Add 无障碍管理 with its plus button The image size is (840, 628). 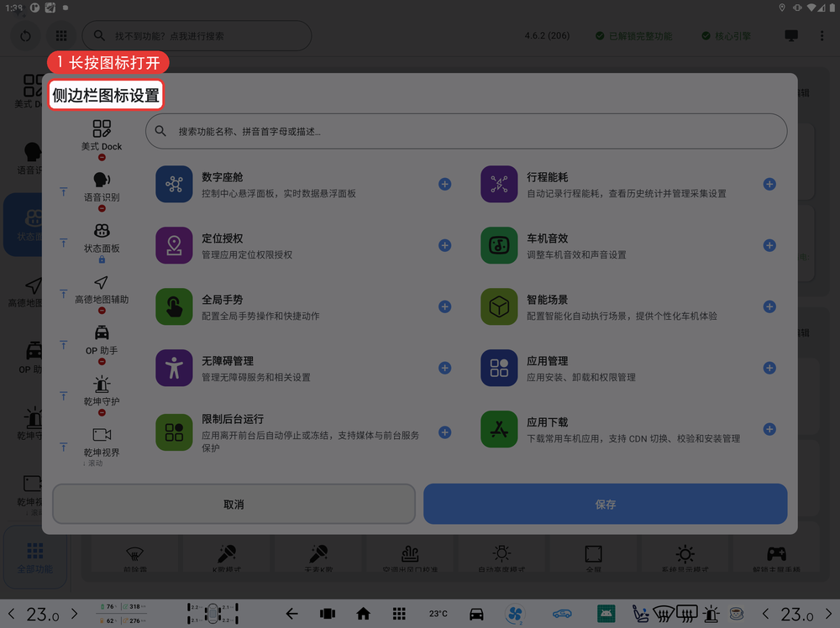point(444,368)
